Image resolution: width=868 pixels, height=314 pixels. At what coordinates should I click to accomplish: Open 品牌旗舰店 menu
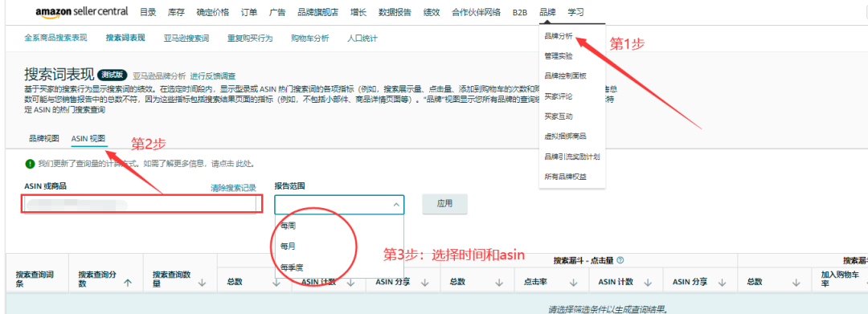click(x=317, y=12)
